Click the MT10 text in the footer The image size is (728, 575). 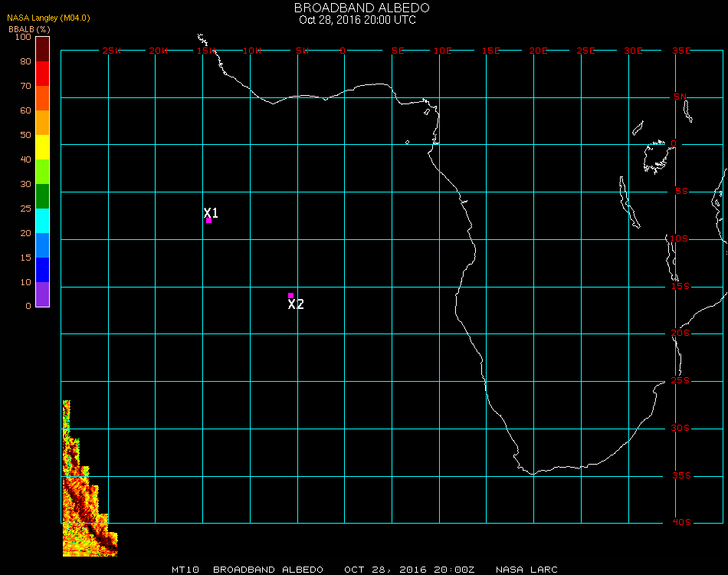click(x=185, y=570)
